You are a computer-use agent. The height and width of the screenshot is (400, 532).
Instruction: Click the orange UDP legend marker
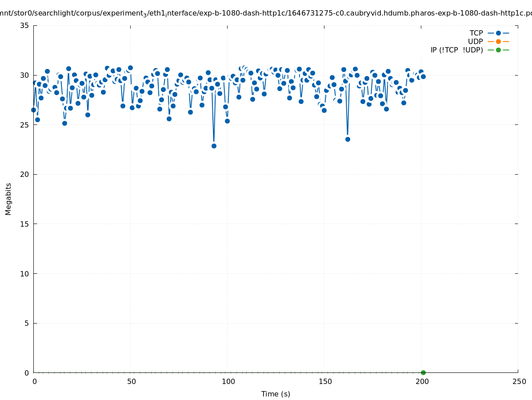point(498,41)
